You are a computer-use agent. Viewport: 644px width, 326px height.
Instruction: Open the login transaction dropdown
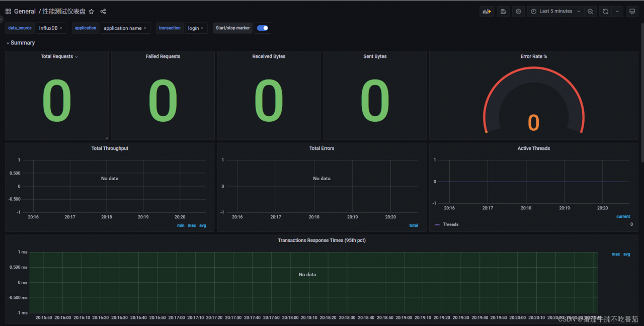coord(196,28)
